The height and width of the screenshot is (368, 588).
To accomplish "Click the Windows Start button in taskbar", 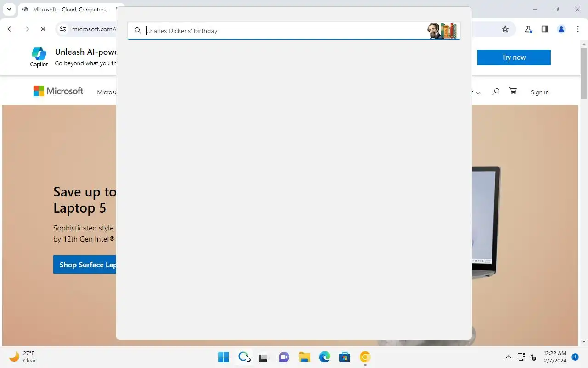I will tap(223, 357).
